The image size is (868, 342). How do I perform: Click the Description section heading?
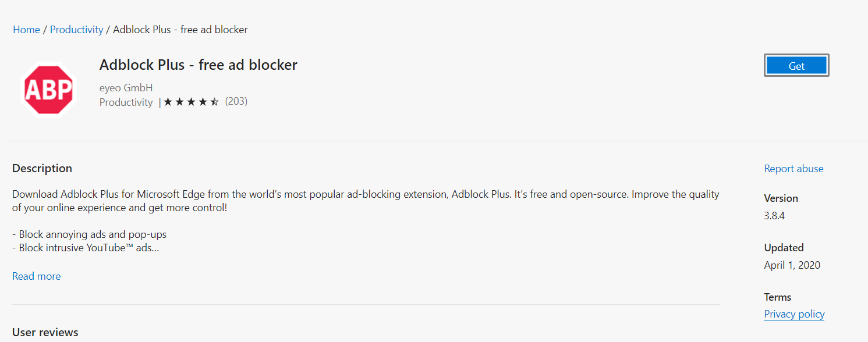(x=42, y=168)
